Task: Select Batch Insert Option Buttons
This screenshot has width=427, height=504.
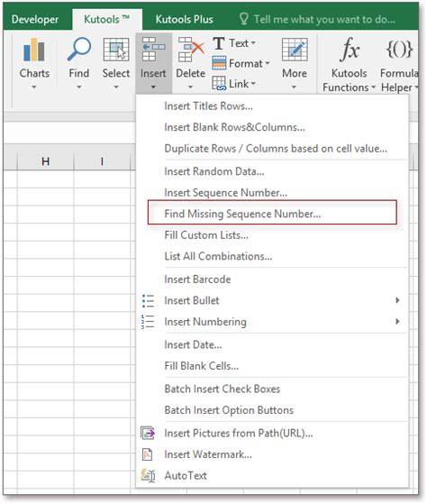Action: click(272, 410)
